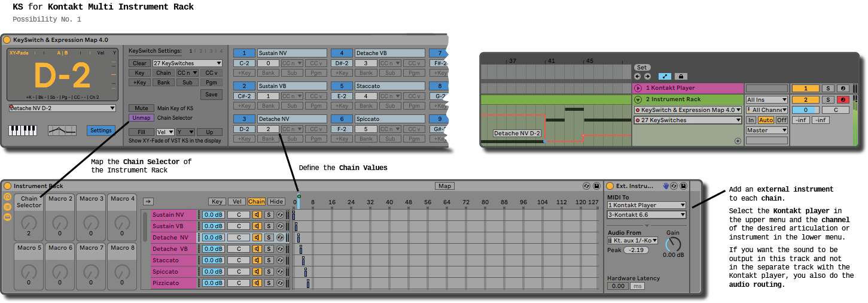Viewport: 868px width, 303px height.
Task: Open the 27 KeySwitches preset dropdown
Action: (x=187, y=63)
